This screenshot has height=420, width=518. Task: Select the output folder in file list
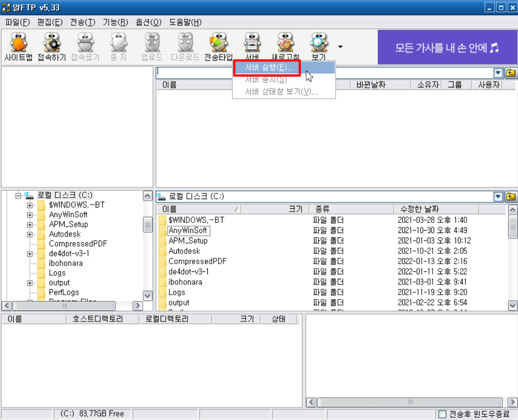point(179,302)
